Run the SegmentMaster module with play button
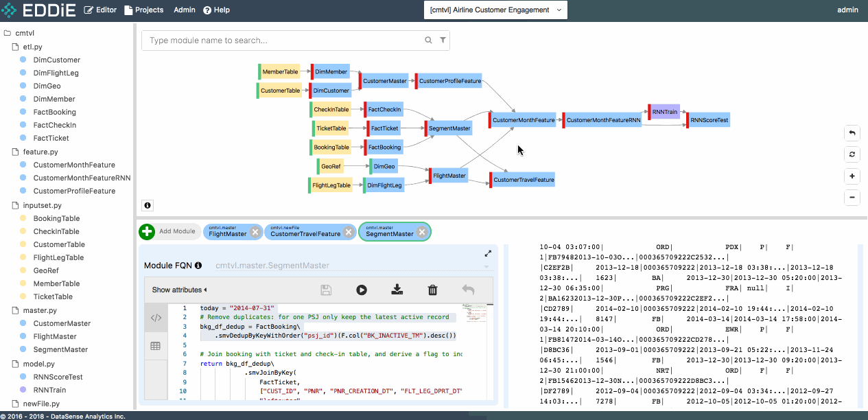 tap(362, 290)
